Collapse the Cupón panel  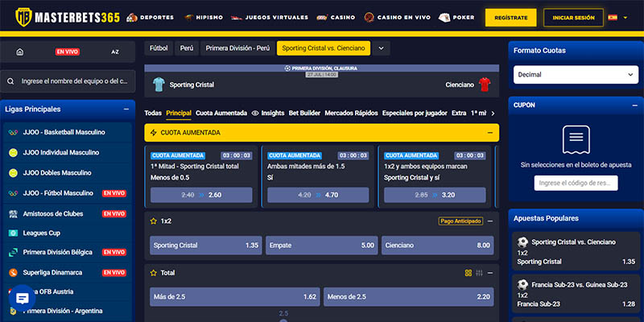click(x=635, y=105)
